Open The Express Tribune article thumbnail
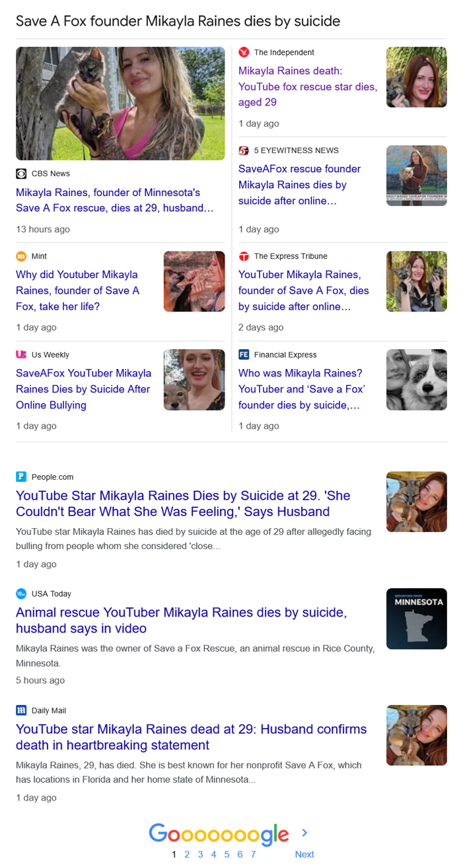This screenshot has width=463, height=868. (x=417, y=281)
